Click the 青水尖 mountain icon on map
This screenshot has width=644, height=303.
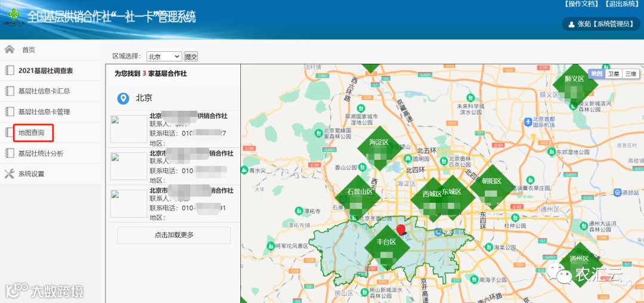point(244,169)
